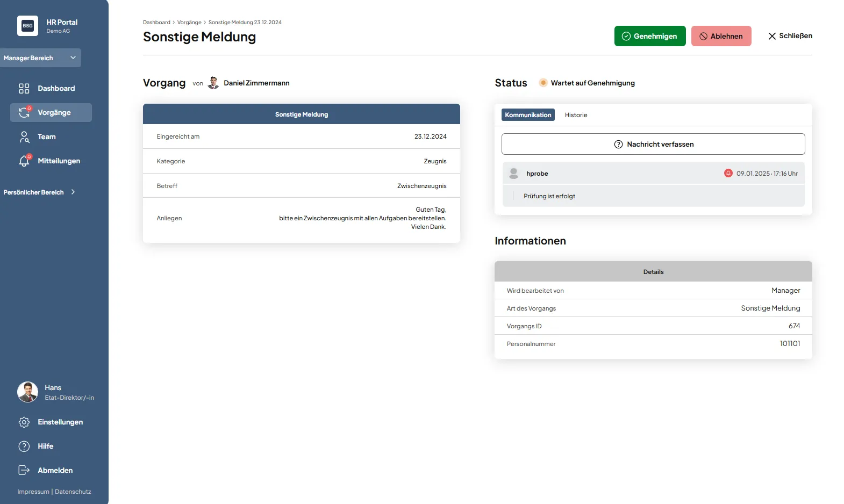Click the Vorgänge refresh icon
Screen dimensions: 844x504
pyautogui.click(x=24, y=112)
